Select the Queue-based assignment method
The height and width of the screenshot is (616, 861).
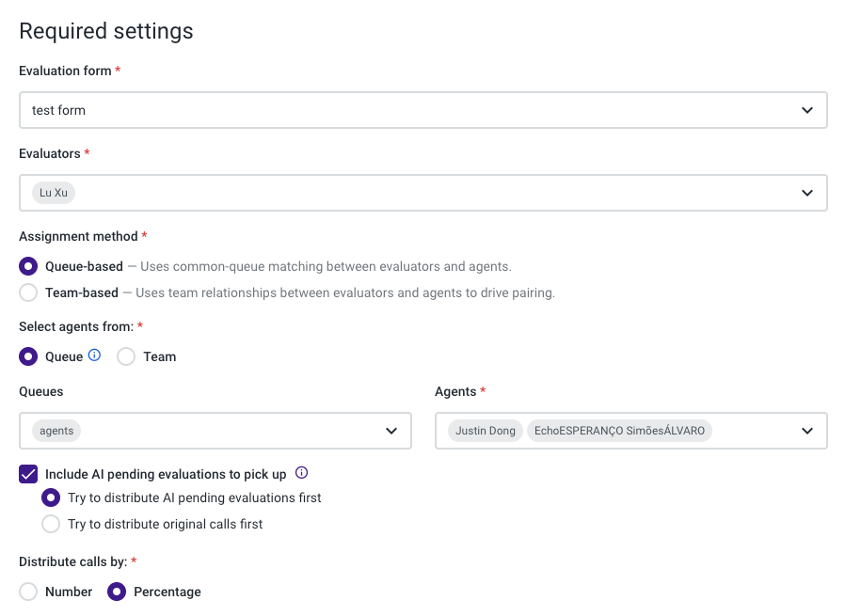pos(28,266)
